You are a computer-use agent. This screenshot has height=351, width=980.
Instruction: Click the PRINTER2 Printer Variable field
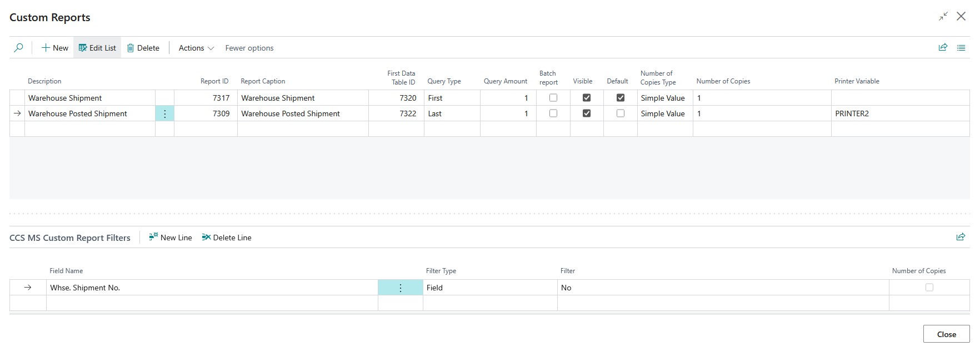pos(899,113)
